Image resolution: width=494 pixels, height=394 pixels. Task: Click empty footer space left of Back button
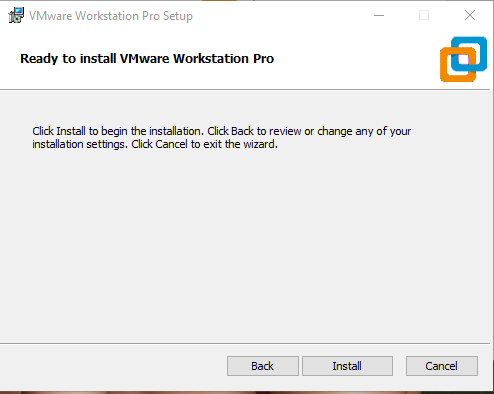coord(113,366)
